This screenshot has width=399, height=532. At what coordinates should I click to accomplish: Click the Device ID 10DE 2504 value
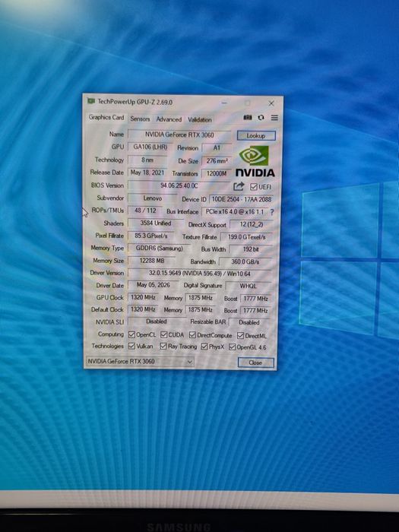click(x=241, y=199)
